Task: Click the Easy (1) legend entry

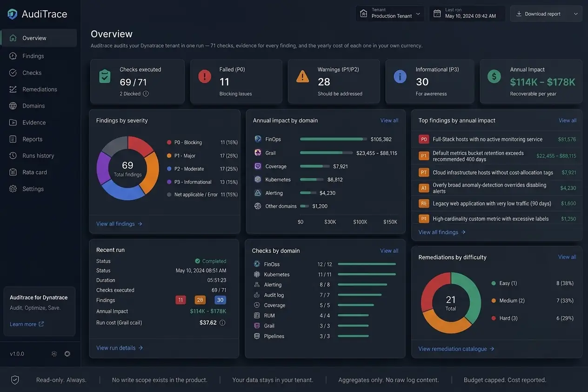Action: coord(504,283)
